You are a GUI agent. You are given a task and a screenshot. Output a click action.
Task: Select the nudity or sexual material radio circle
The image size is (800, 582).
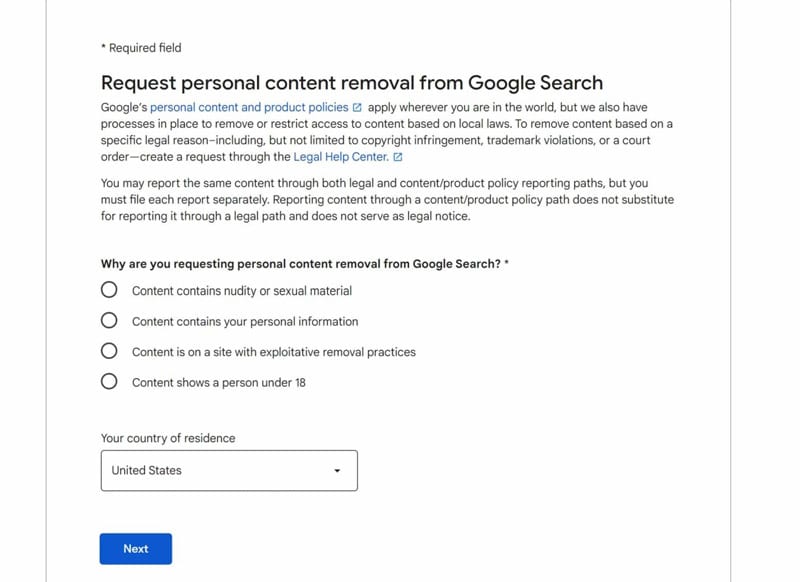point(109,290)
